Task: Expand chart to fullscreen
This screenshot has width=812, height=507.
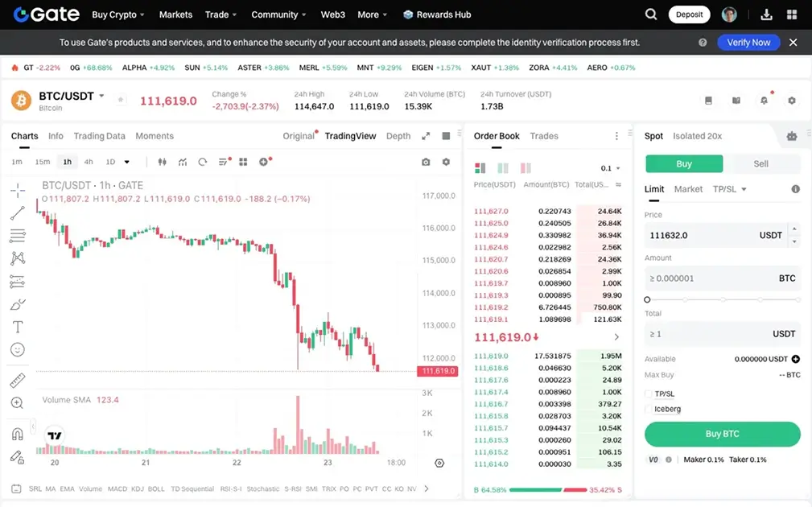Action: click(426, 136)
